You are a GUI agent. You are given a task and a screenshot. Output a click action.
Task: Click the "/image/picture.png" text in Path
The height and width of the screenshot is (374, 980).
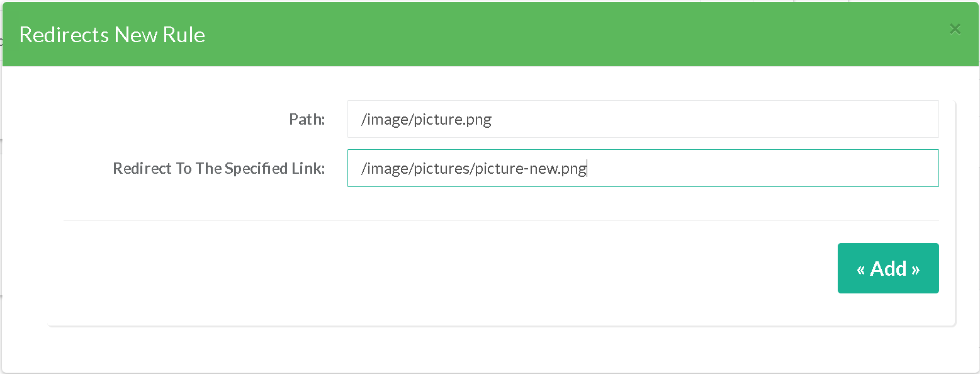click(426, 119)
